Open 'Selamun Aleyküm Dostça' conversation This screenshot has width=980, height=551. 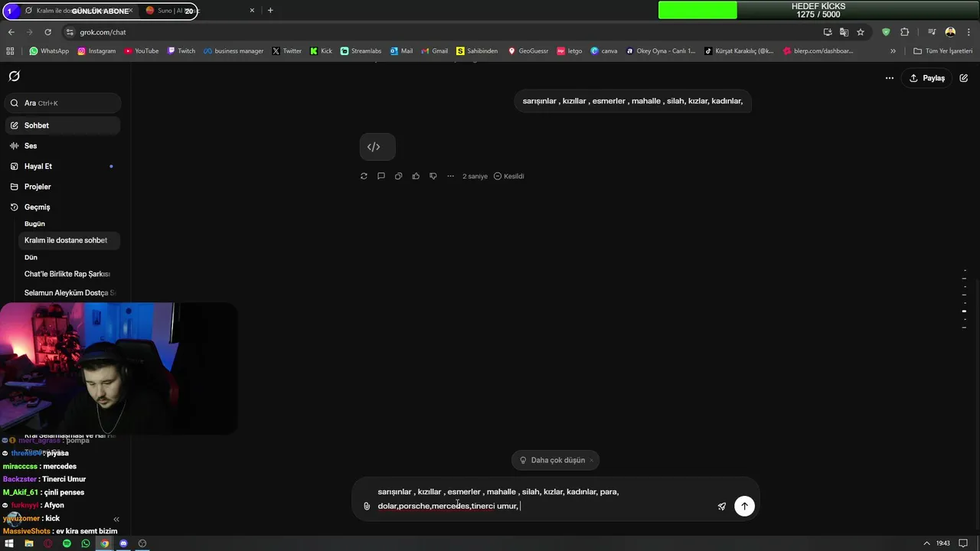point(69,293)
